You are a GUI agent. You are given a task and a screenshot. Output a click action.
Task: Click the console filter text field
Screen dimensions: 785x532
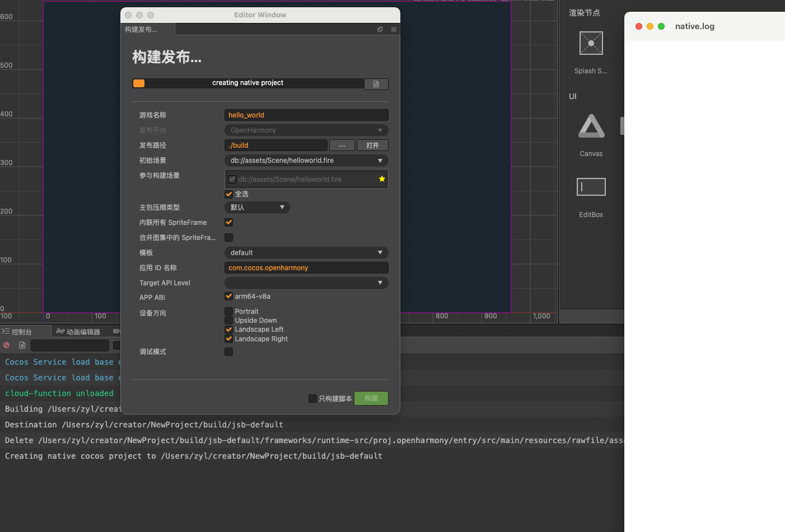(70, 346)
